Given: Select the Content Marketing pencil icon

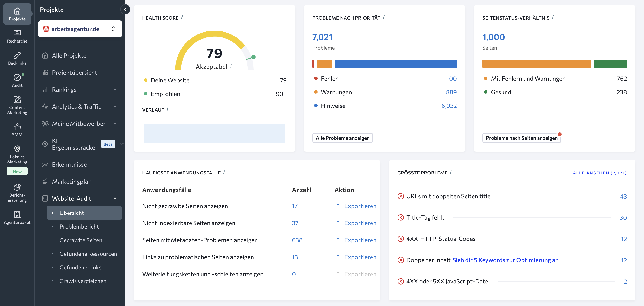Looking at the screenshot, I should point(17,100).
